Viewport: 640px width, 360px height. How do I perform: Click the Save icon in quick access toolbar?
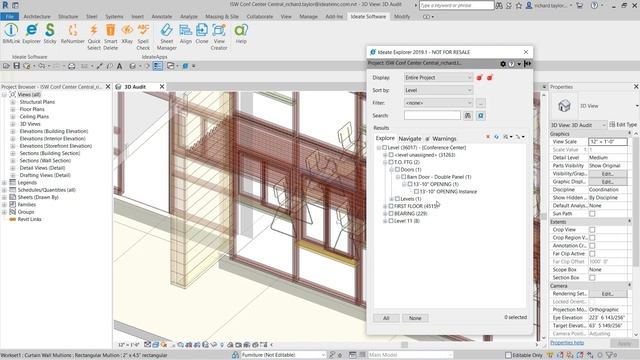tap(16, 66)
